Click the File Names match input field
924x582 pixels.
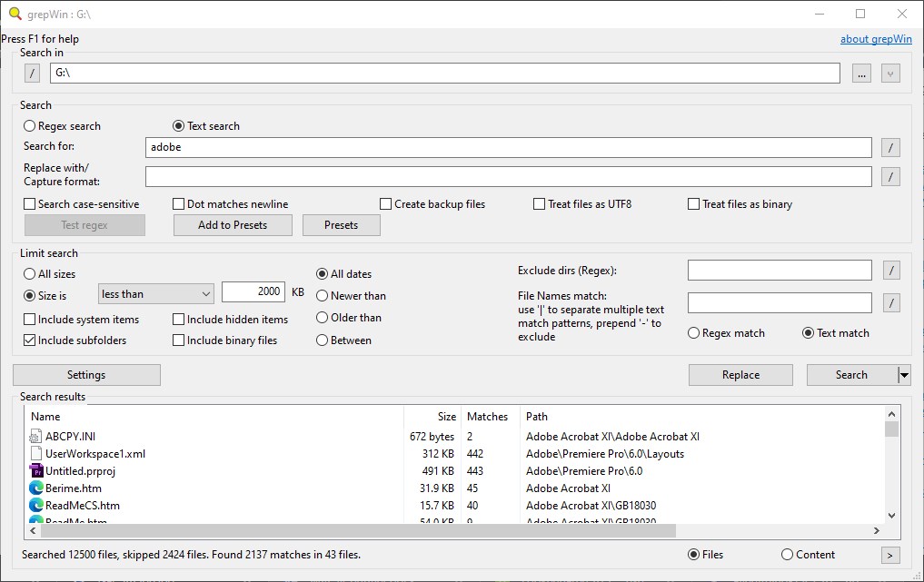780,302
